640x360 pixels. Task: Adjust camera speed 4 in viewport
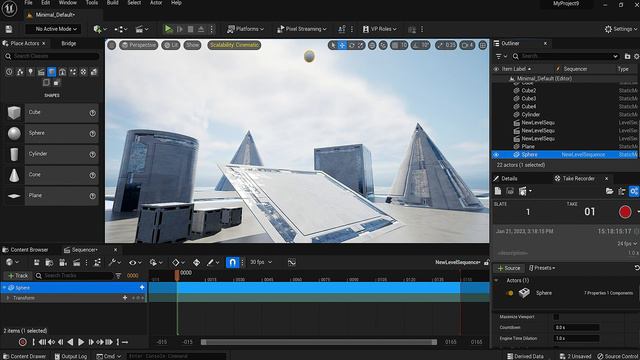[x=467, y=45]
